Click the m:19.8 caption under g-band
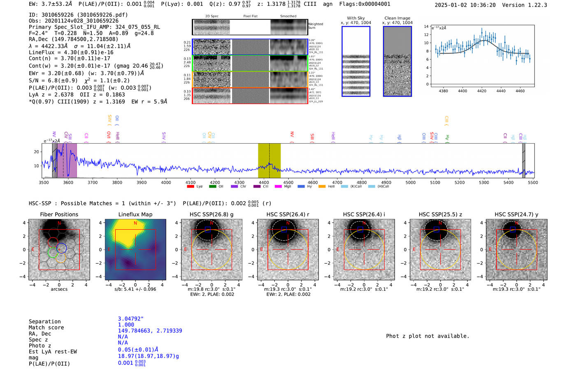The width and height of the screenshot is (576, 392). 211,289
